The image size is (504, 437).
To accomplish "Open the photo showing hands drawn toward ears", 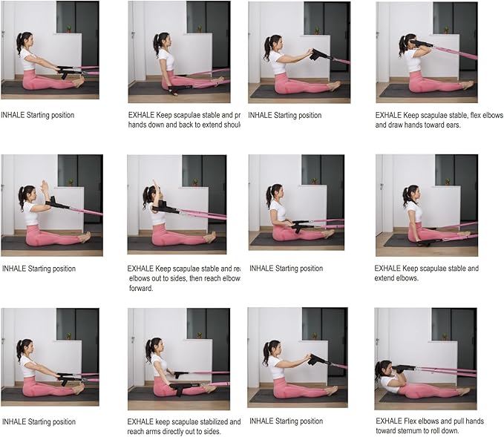I will (427, 52).
